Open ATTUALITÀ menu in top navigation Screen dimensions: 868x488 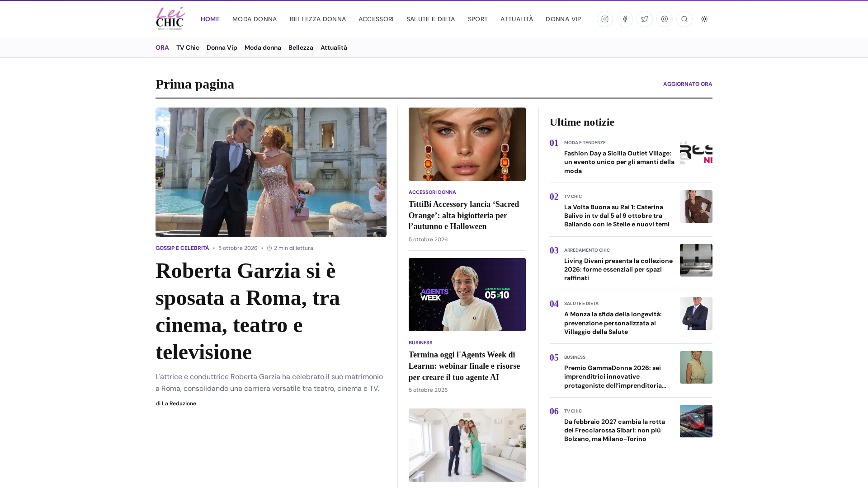point(517,19)
